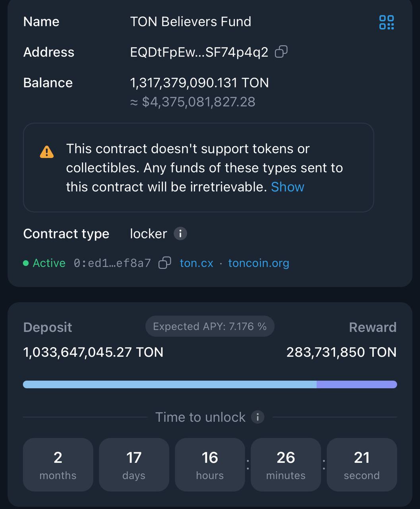The height and width of the screenshot is (509, 420).
Task: Click the light blue deposit progress segment
Action: 170,385
